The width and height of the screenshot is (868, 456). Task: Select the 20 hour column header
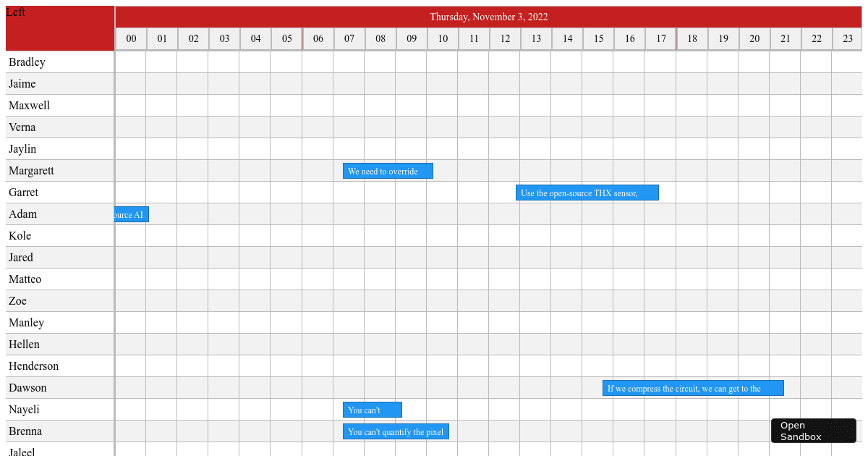754,39
